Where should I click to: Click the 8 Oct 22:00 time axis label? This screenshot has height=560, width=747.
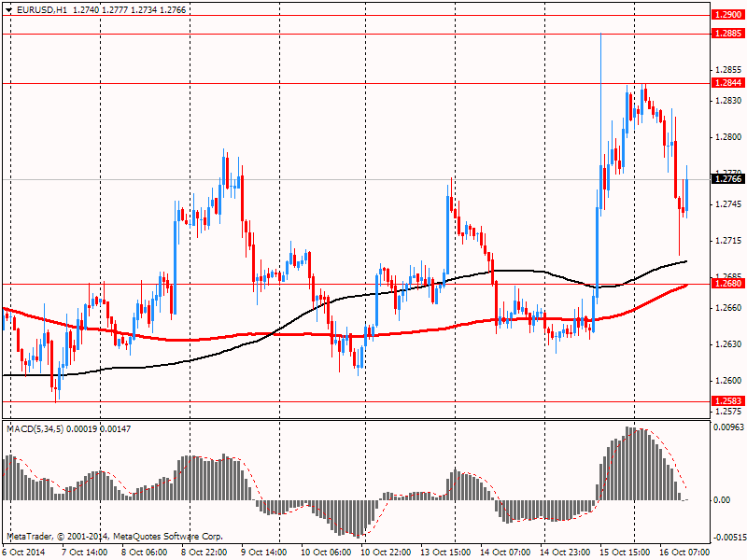[204, 552]
